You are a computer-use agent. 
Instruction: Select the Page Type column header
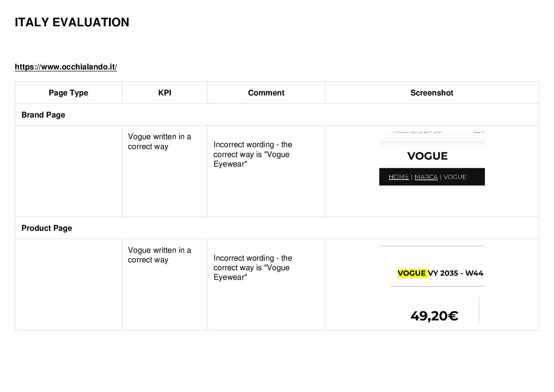point(68,93)
